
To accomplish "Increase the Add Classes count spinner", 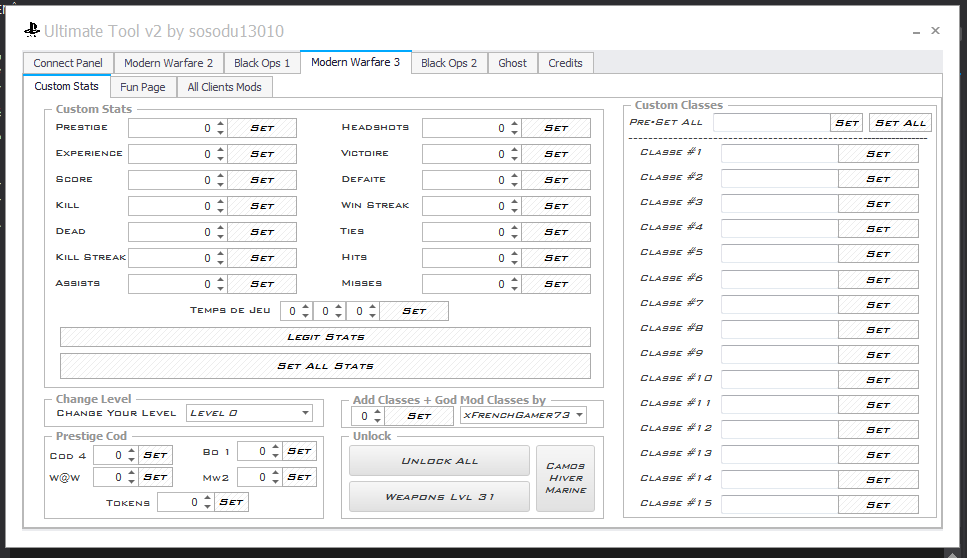I will 377,411.
